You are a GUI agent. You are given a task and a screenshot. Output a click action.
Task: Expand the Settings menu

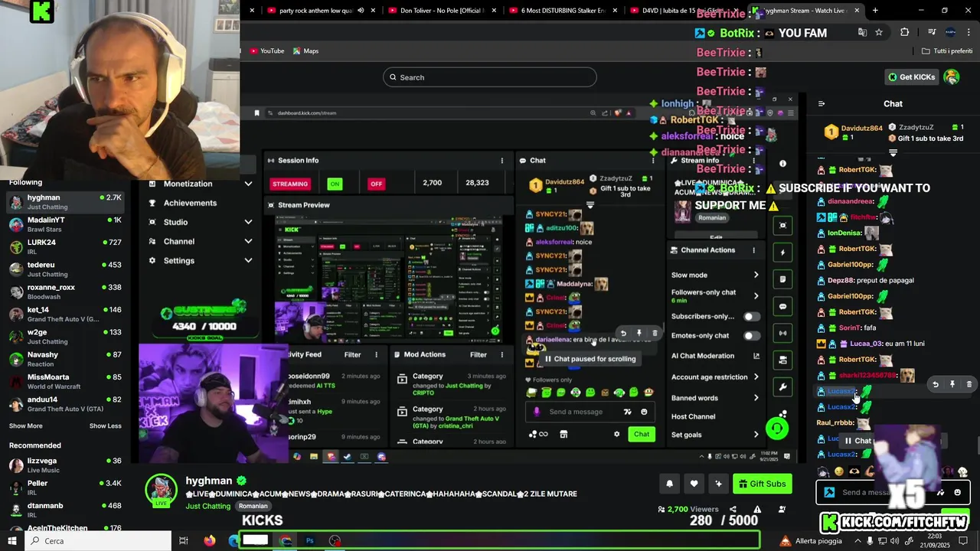pos(200,260)
